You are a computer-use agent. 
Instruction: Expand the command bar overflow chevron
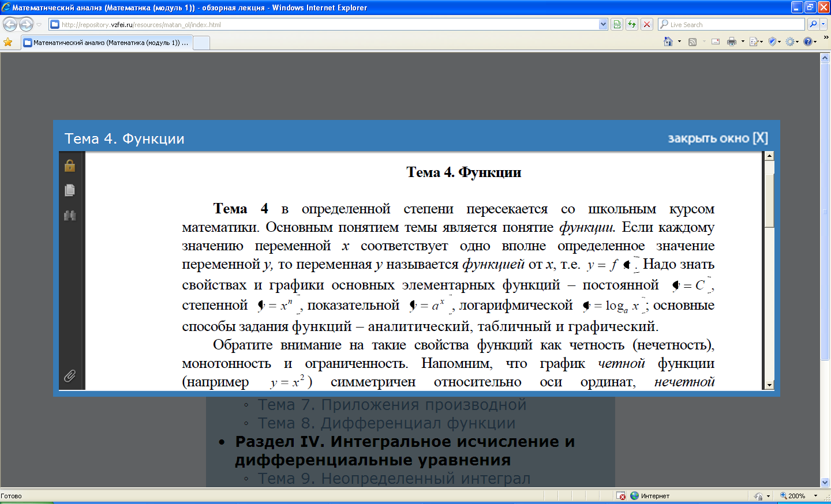tap(826, 38)
